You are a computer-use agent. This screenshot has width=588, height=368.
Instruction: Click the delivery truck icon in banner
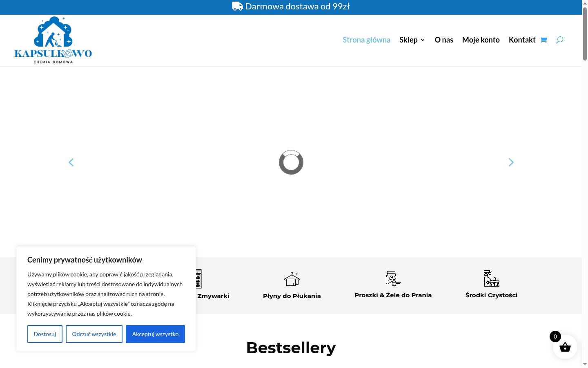click(x=238, y=6)
